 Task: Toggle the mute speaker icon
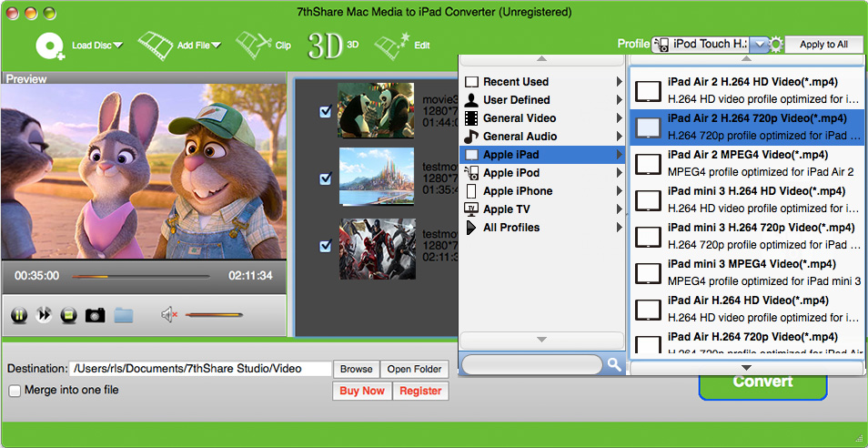[x=169, y=315]
